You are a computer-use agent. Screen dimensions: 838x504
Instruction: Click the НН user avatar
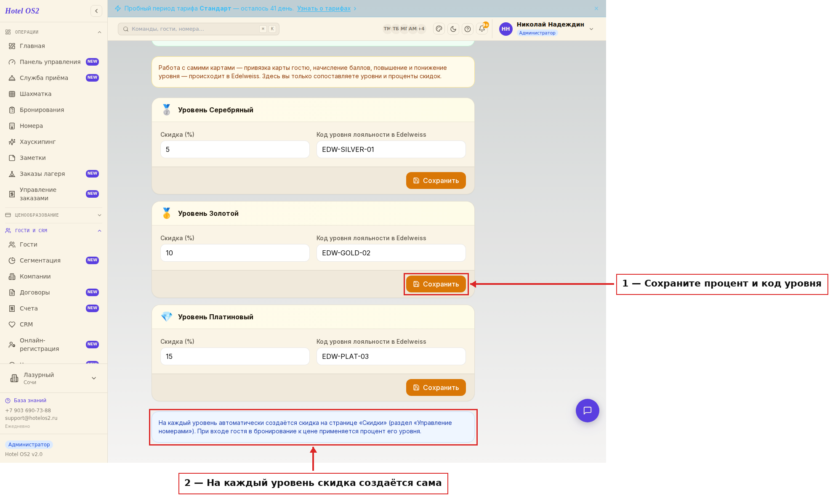click(x=505, y=29)
